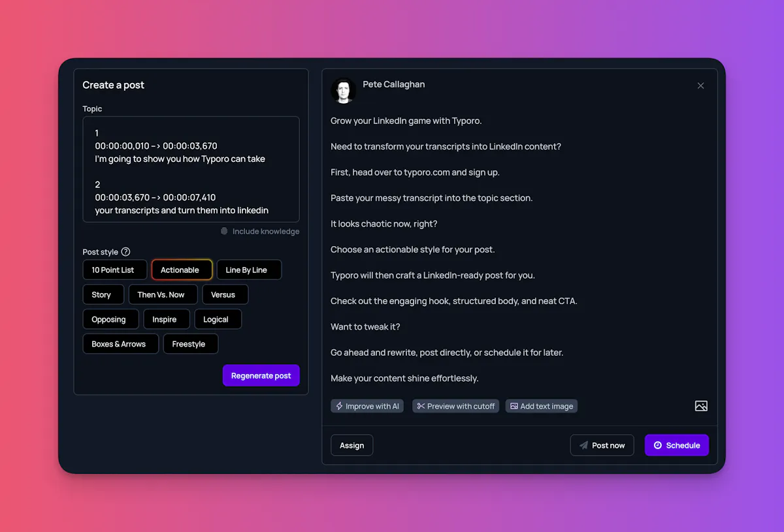The height and width of the screenshot is (532, 784).
Task: Click the image attachment icon in post editor
Action: tap(701, 406)
